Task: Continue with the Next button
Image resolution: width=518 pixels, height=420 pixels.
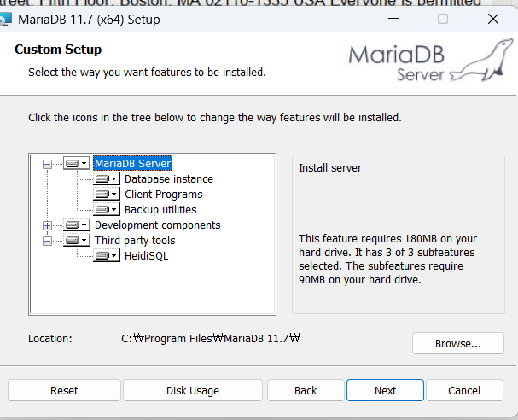Action: tap(385, 391)
